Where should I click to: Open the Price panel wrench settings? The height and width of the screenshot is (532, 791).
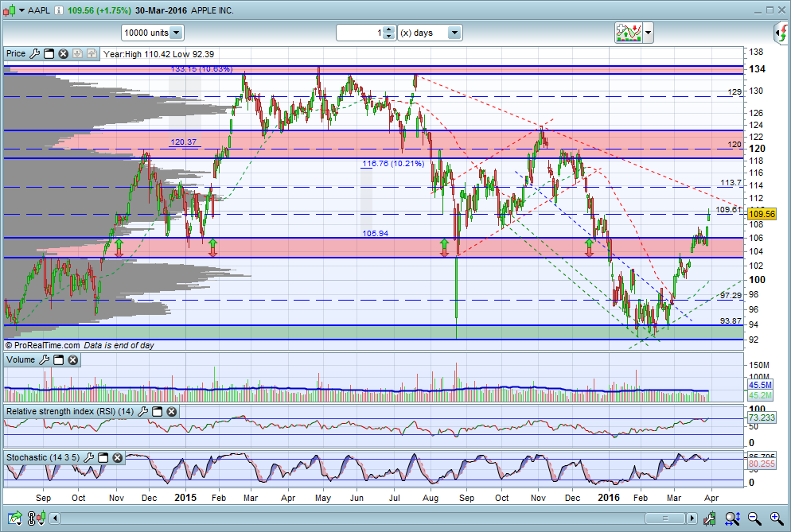point(35,53)
